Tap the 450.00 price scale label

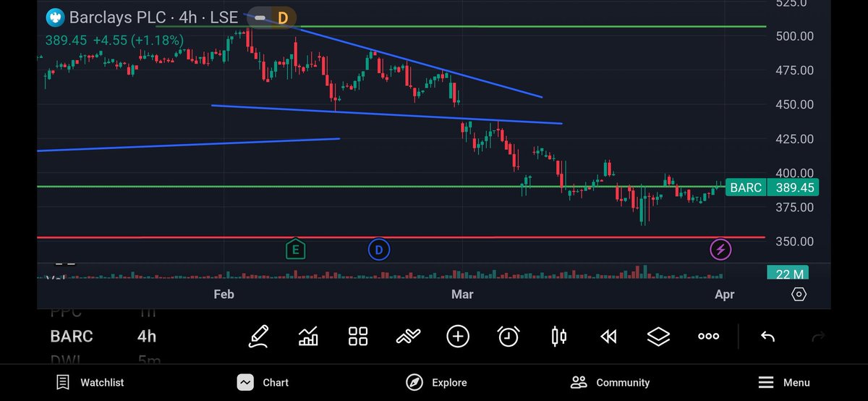click(x=796, y=104)
